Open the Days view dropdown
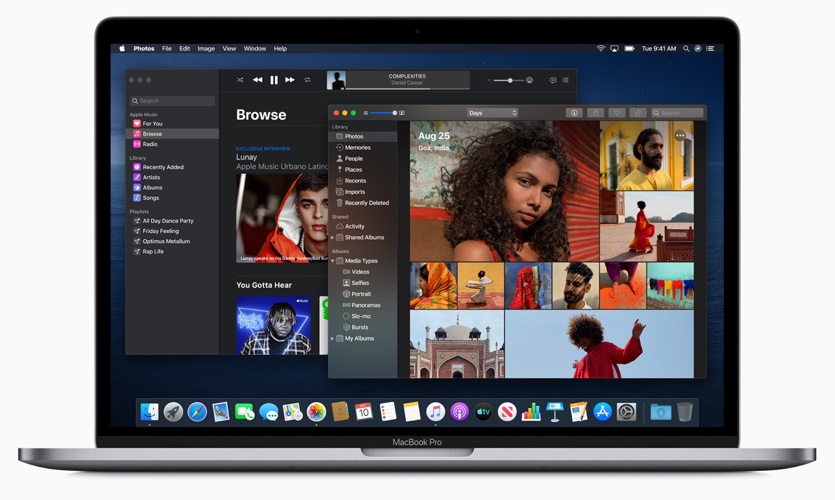This screenshot has width=835, height=500. (492, 113)
